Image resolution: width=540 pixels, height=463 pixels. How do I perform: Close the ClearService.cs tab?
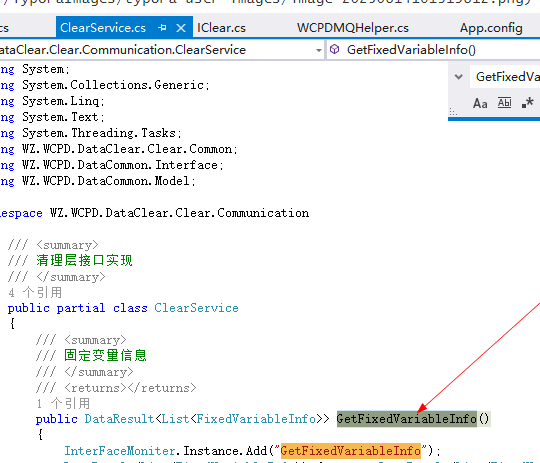181,28
